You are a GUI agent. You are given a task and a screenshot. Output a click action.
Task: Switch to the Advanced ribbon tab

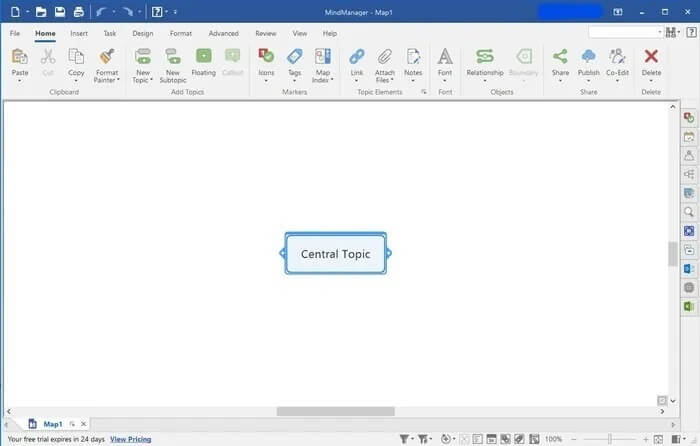click(223, 33)
